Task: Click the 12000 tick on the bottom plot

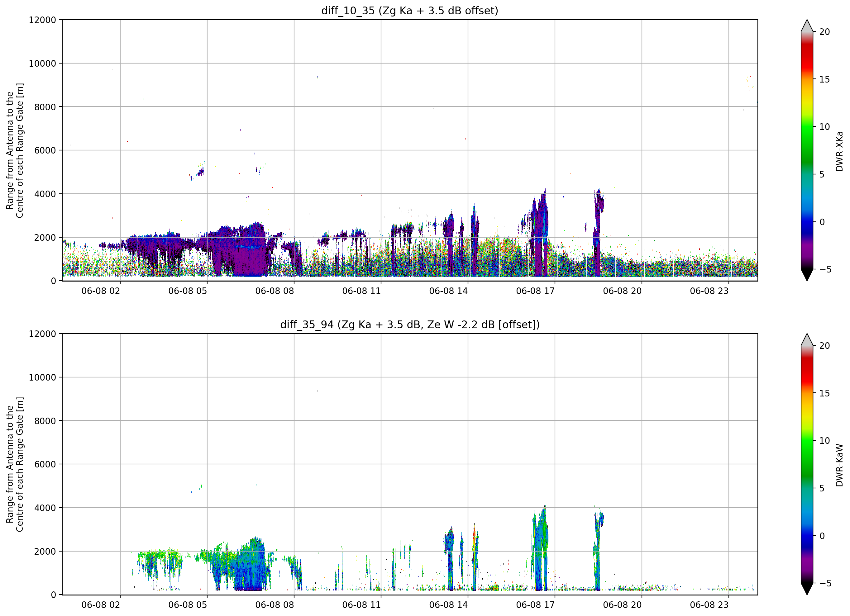Action: [42, 334]
